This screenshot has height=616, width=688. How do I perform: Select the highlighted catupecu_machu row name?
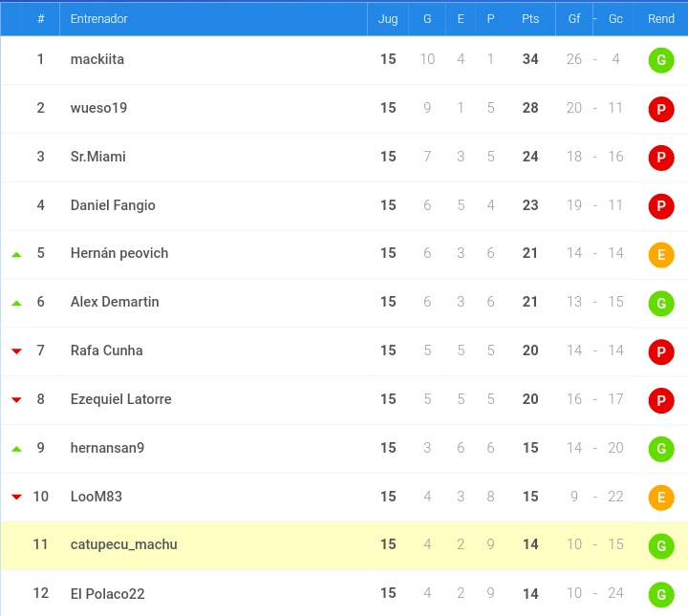point(123,544)
